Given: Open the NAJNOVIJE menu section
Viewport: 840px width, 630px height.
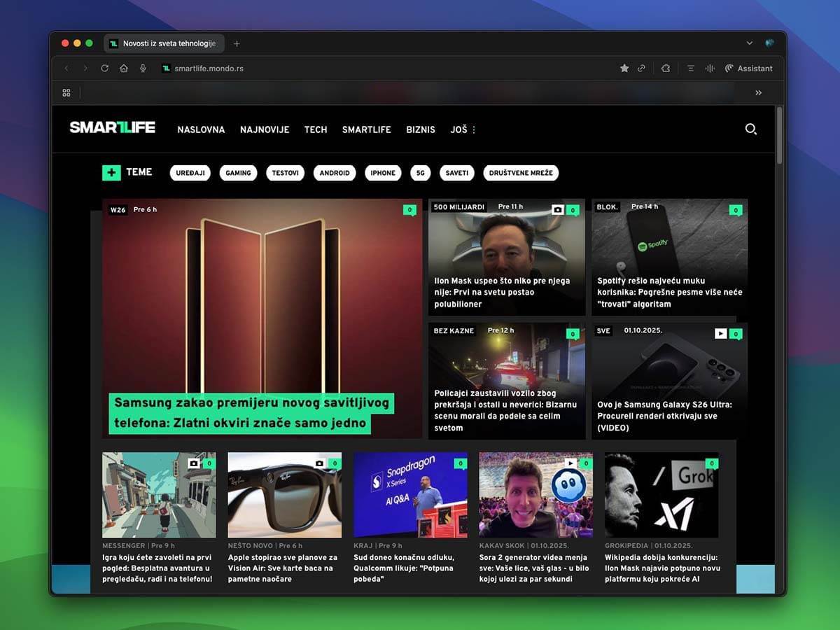Looking at the screenshot, I should (x=265, y=129).
